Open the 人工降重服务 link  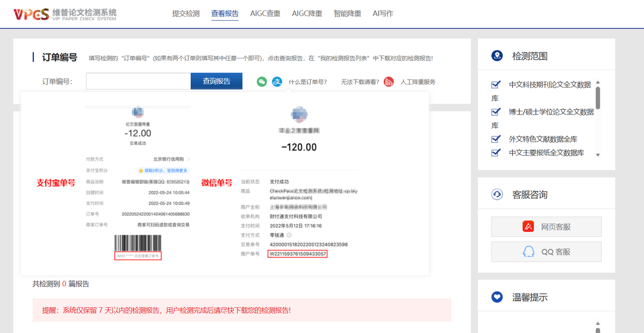click(418, 81)
